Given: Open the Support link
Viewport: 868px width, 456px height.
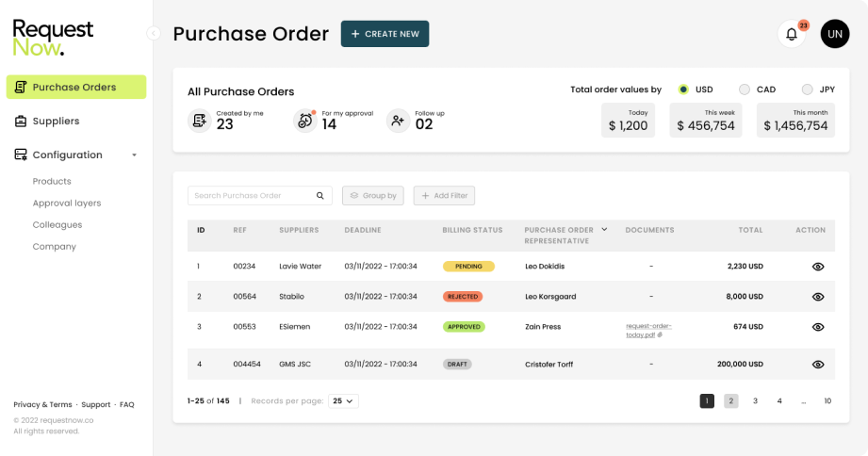Looking at the screenshot, I should point(96,404).
